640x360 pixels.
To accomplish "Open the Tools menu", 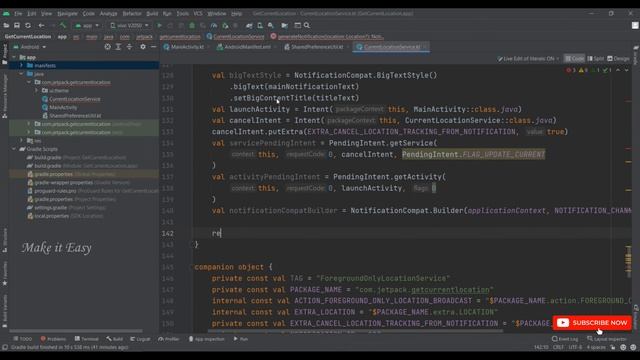I will pyautogui.click(x=182, y=13).
